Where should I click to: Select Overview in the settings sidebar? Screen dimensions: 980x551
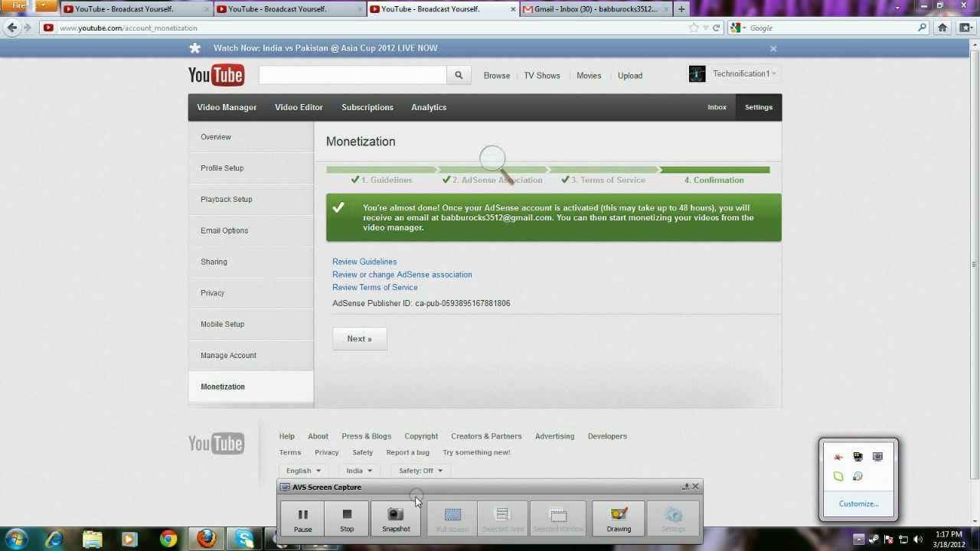point(251,137)
